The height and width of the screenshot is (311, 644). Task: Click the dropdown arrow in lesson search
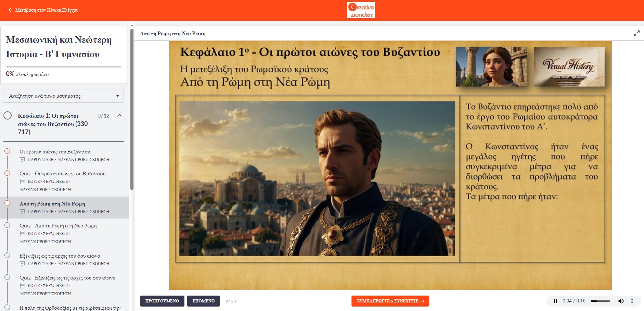[118, 96]
